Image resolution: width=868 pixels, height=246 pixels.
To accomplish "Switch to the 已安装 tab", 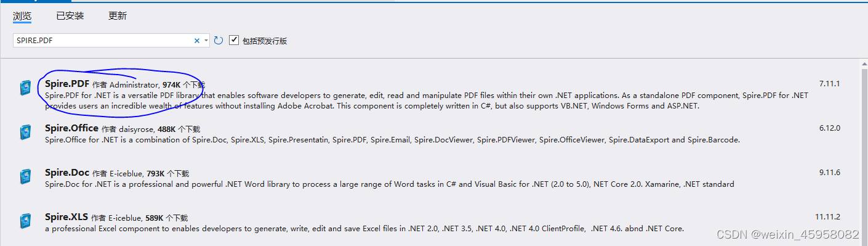I will 70,16.
